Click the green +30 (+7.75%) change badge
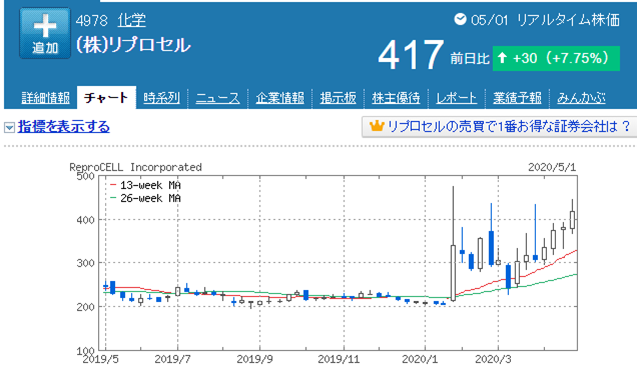Screen dimensions: 637x369 coord(556,59)
